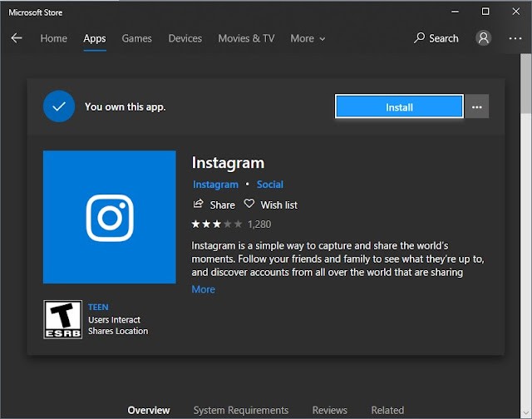
Task: Click the magnifier Search icon
Action: 419,37
